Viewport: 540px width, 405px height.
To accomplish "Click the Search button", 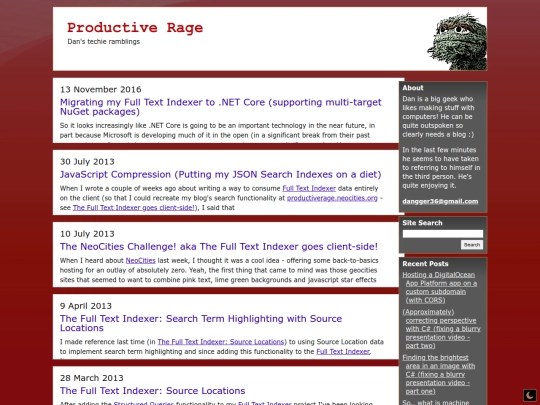I will [472, 245].
